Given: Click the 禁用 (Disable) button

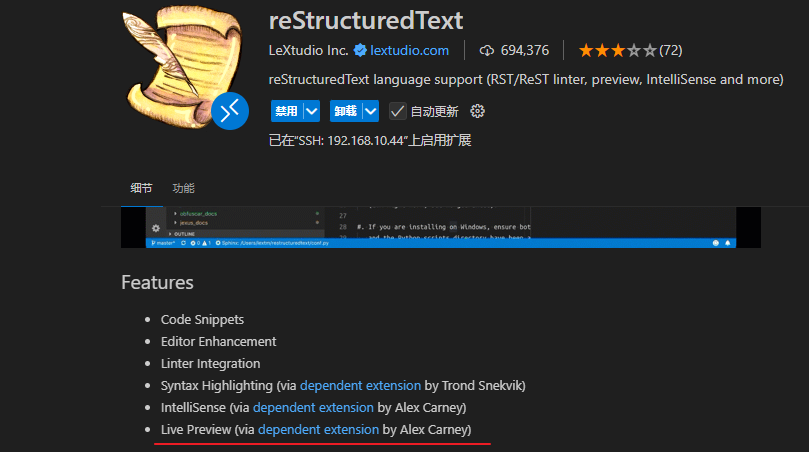Looking at the screenshot, I should (x=286, y=111).
